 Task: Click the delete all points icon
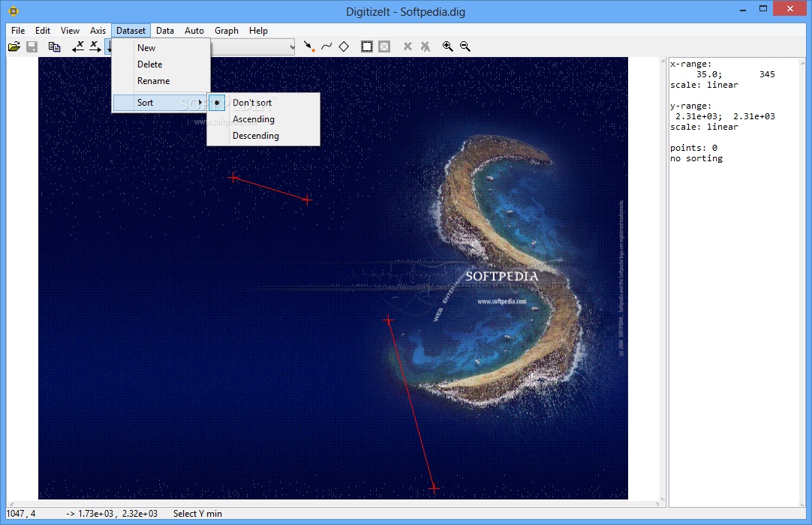[426, 46]
